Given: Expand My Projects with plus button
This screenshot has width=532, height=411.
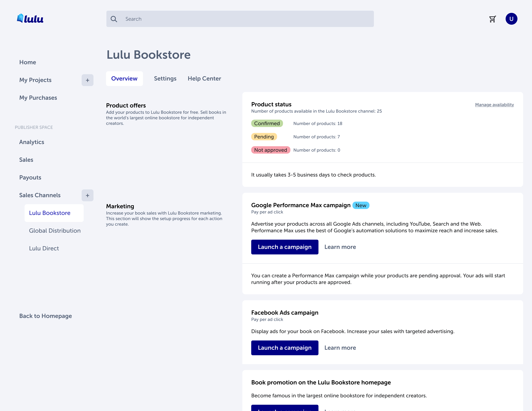Looking at the screenshot, I should [87, 80].
